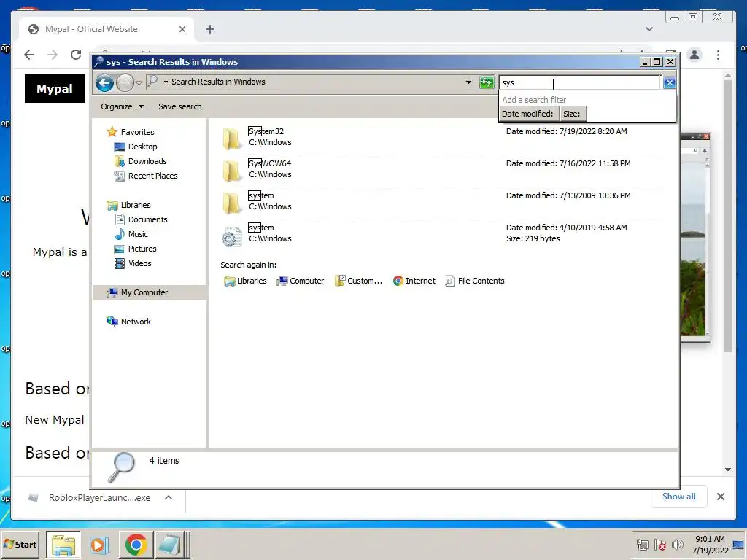This screenshot has width=747, height=560.
Task: Click the Back arrow in search window
Action: [x=104, y=83]
